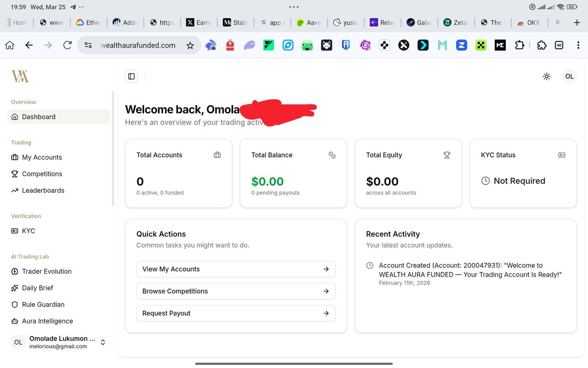Viewport: 588px width, 368px height.
Task: Open the OL avatar in top right
Action: 569,76
